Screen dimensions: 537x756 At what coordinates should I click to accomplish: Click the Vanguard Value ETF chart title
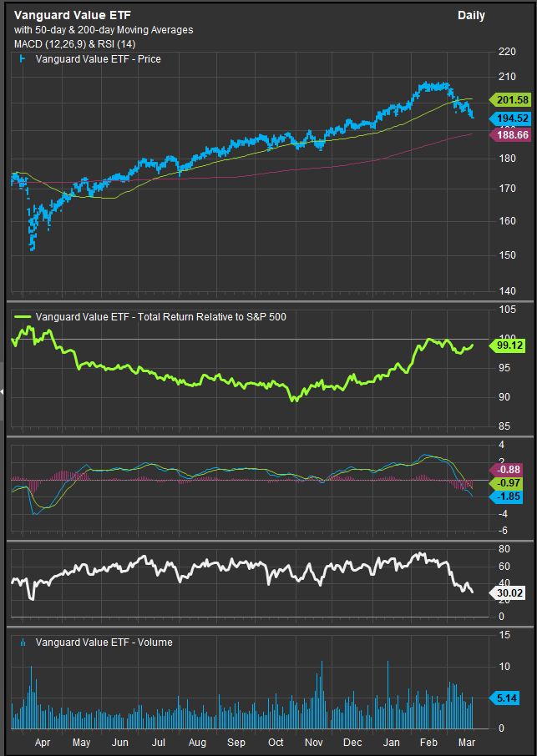tap(60, 16)
